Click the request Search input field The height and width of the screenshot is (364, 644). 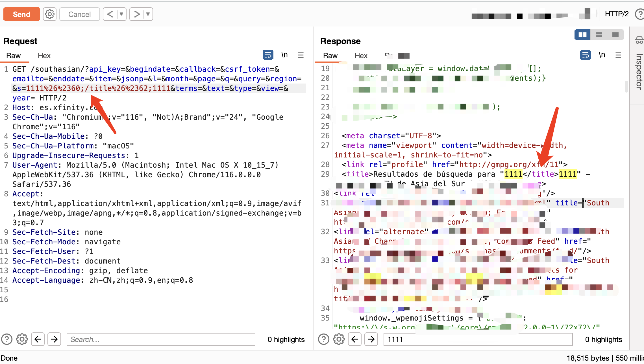(160, 339)
